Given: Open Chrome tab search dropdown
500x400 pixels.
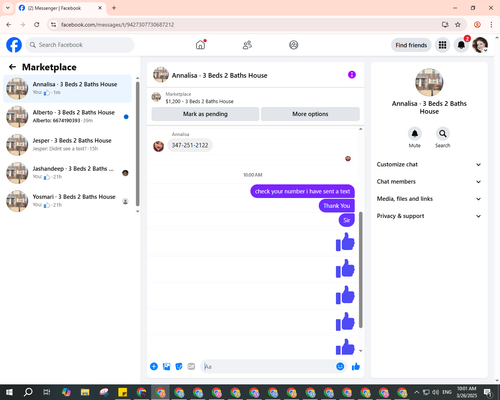Looking at the screenshot, I should (x=8, y=8).
